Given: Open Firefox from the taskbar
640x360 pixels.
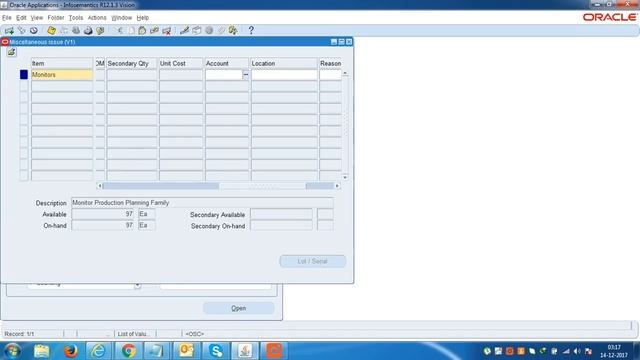Looking at the screenshot, I should tap(71, 351).
